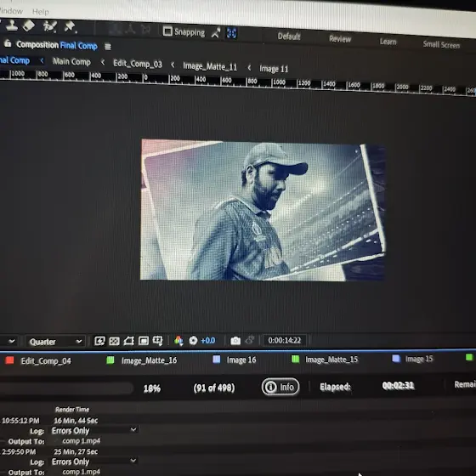This screenshot has height=476, width=476.
Task: Click the composition preview image
Action: coord(263,210)
